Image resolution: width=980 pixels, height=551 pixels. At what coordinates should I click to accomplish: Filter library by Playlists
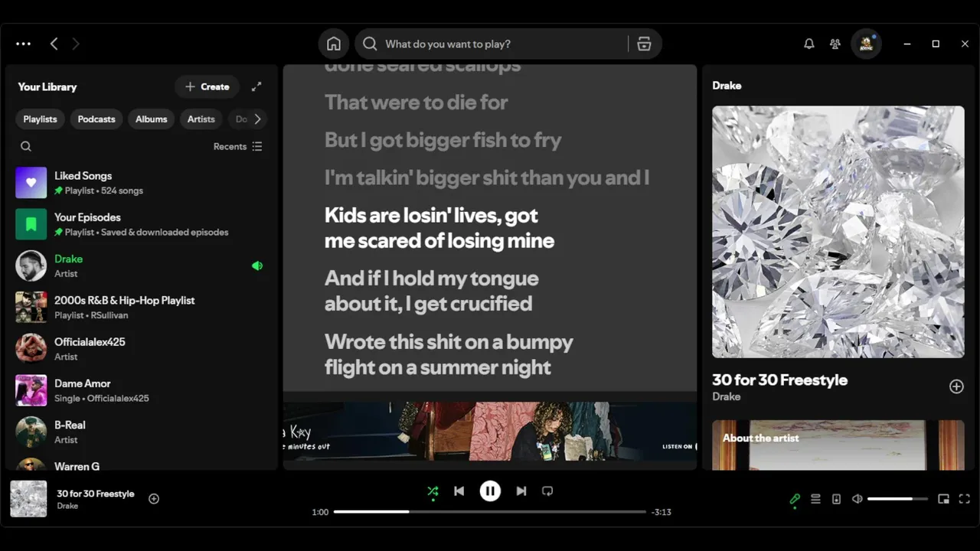(x=40, y=119)
